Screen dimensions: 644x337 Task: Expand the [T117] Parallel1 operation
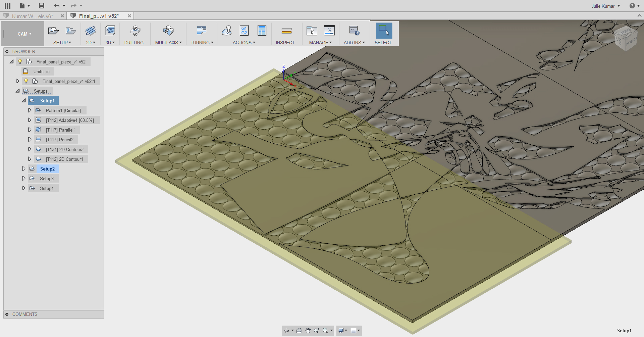click(30, 130)
